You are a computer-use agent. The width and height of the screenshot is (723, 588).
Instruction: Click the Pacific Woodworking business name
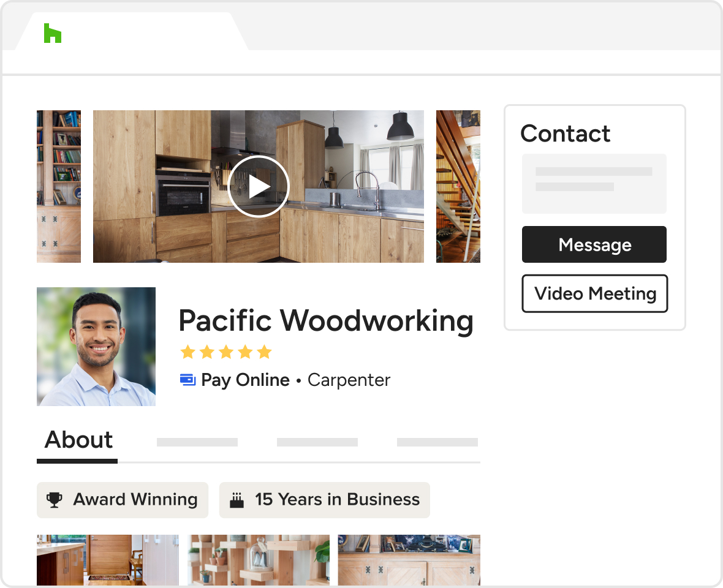(x=325, y=320)
